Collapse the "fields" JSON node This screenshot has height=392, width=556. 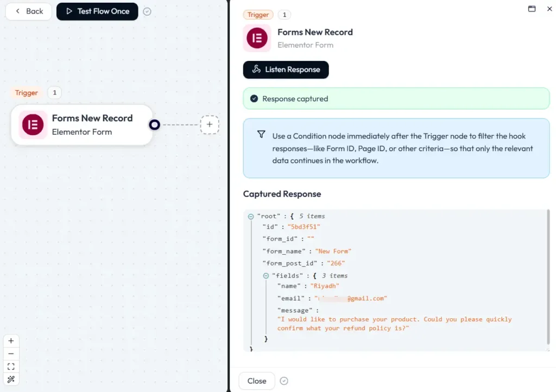coord(266,276)
